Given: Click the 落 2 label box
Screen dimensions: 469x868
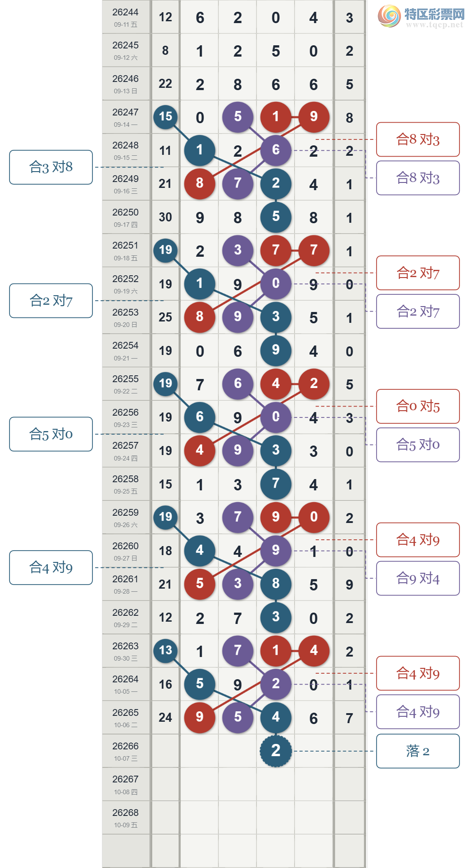Looking at the screenshot, I should tap(418, 751).
